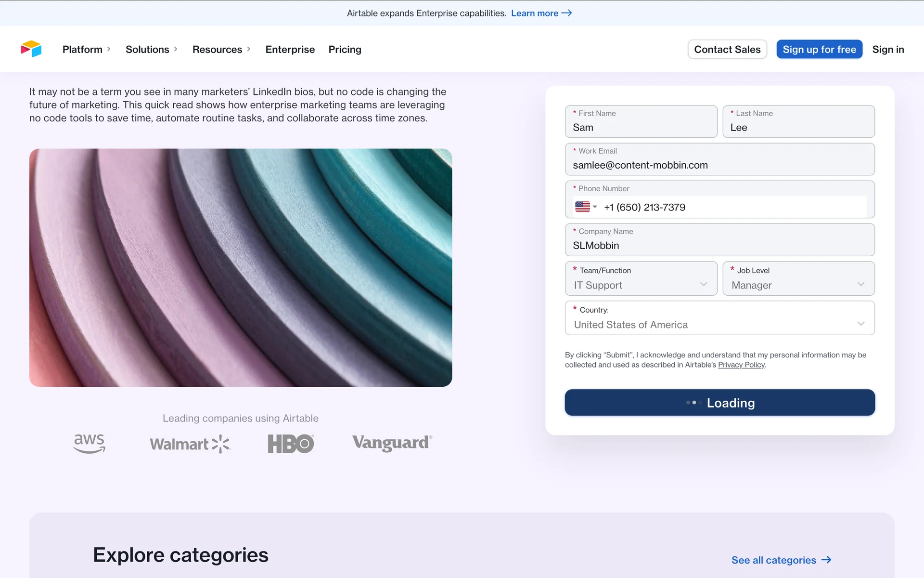Screen dimensions: 924x578
Task: Open the US flag country code selector
Action: pyautogui.click(x=586, y=207)
